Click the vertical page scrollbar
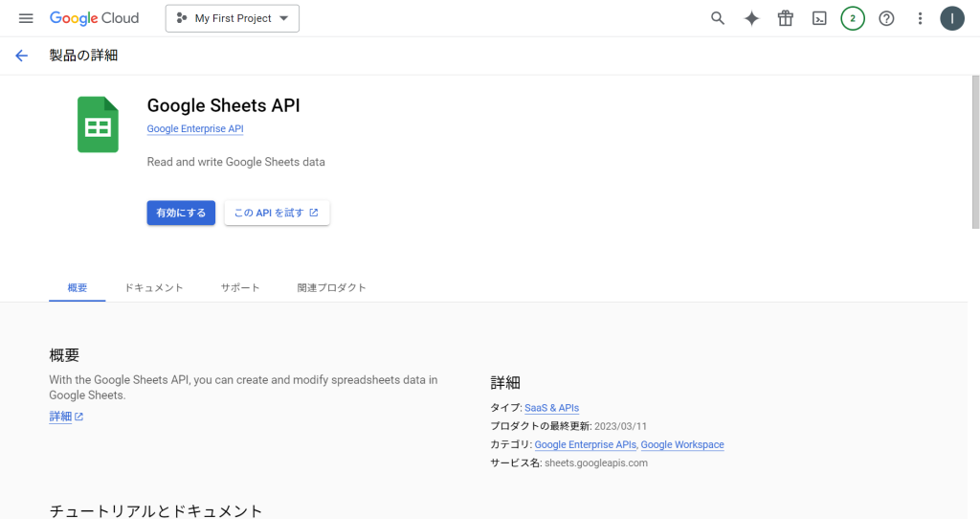The width and height of the screenshot is (980, 519). pyautogui.click(x=975, y=152)
